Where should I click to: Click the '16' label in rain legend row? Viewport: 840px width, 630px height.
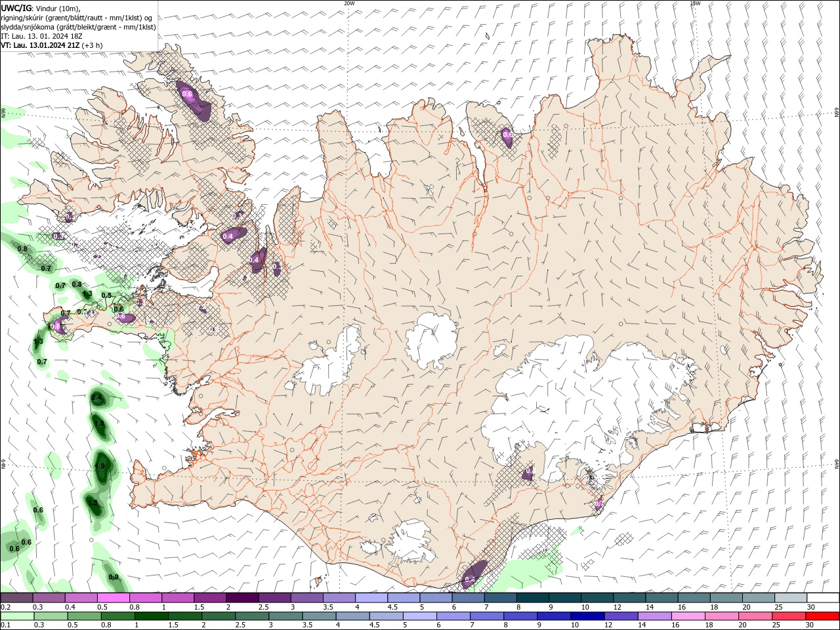click(x=677, y=625)
